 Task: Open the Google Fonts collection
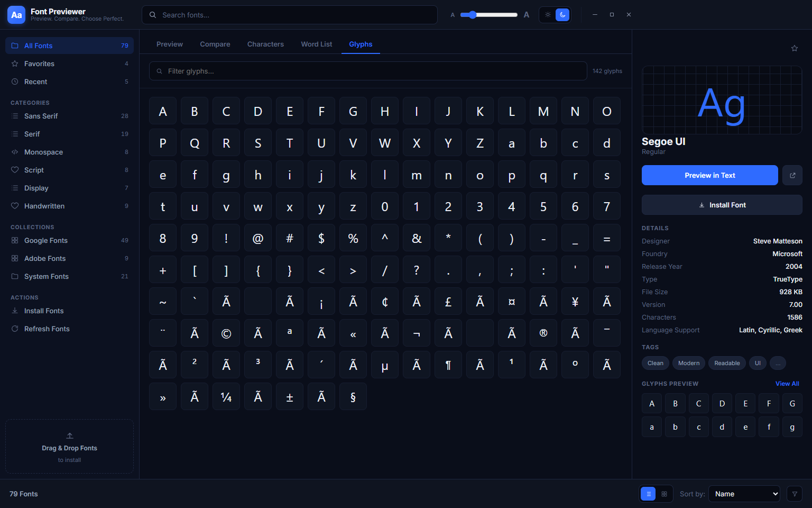pos(69,240)
